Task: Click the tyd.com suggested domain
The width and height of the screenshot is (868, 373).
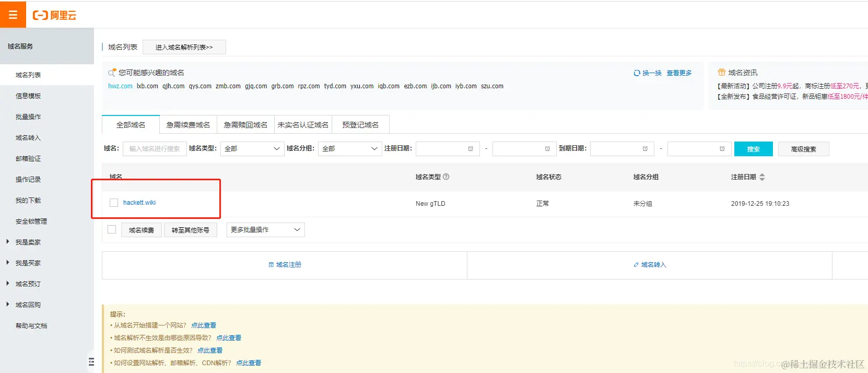Action: (x=335, y=86)
